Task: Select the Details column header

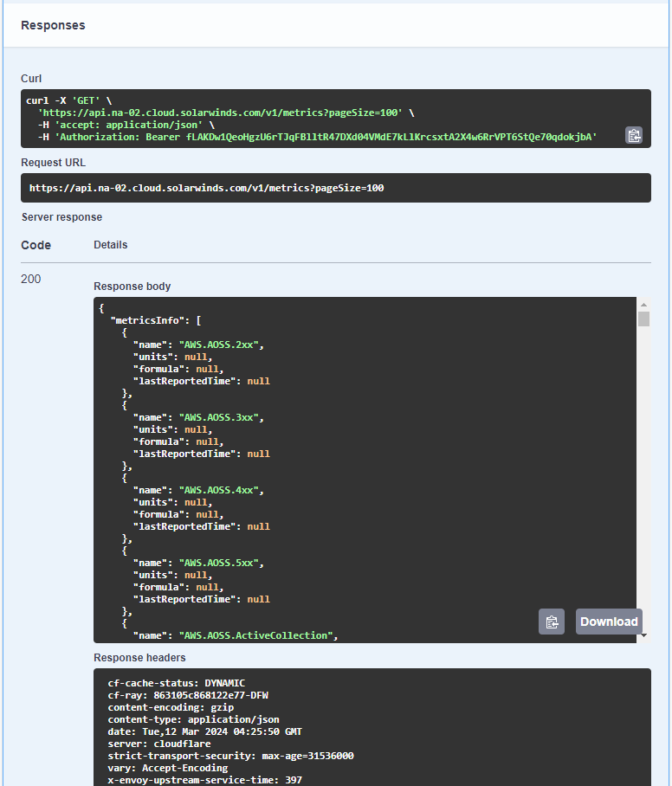Action: pos(110,245)
